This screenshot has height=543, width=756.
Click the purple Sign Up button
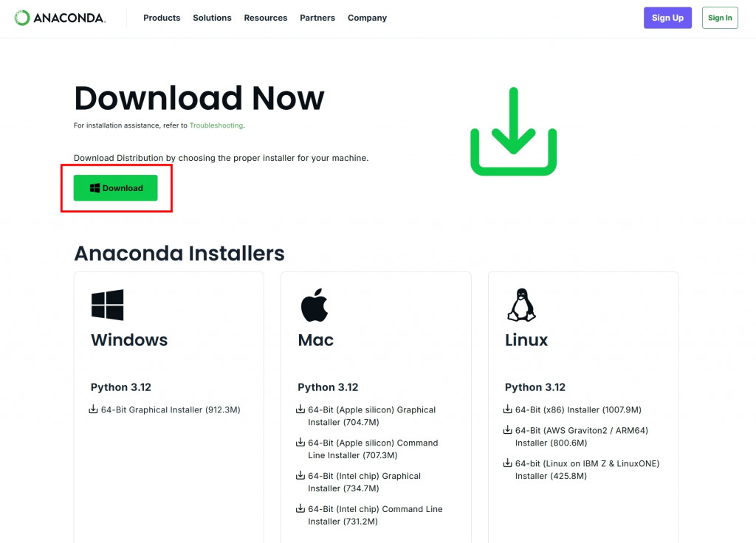667,18
